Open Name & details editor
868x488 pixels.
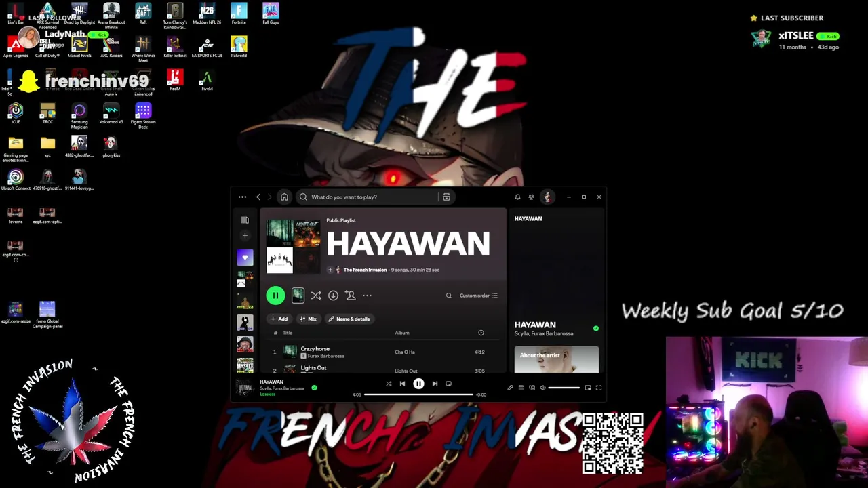coord(349,319)
